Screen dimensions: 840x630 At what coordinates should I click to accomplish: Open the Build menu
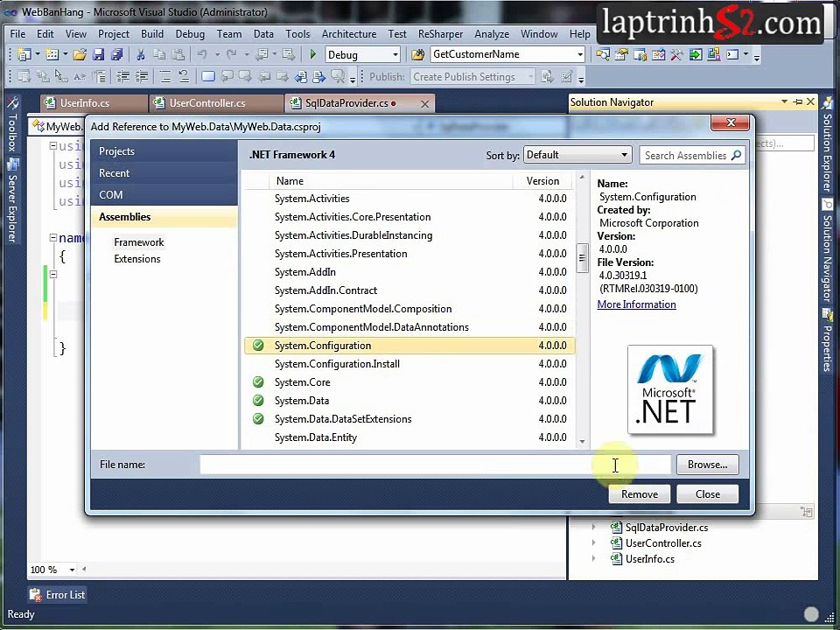pyautogui.click(x=152, y=34)
